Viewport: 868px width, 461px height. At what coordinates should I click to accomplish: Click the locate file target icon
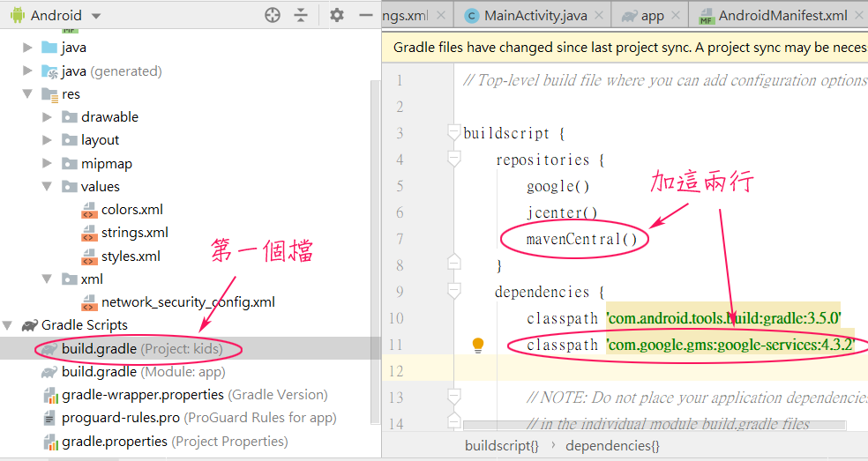pyautogui.click(x=273, y=15)
